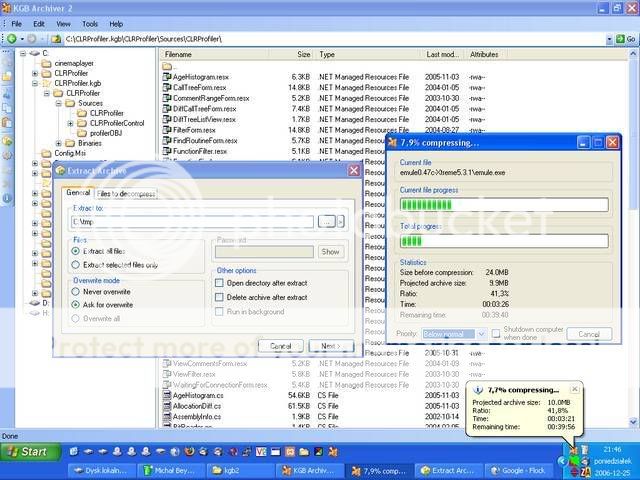Screen dimensions: 640x480
Task: Open the Help menu
Action: point(116,24)
